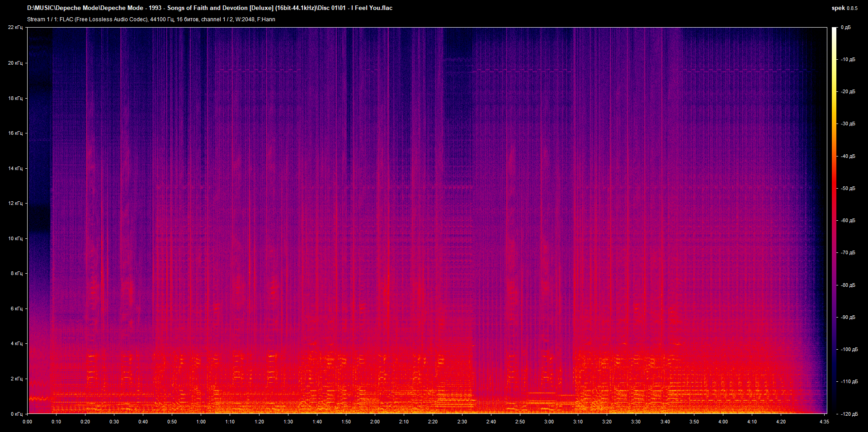Pick the 3:00 time marker
Viewport: 868px width, 432px height.
click(x=549, y=422)
